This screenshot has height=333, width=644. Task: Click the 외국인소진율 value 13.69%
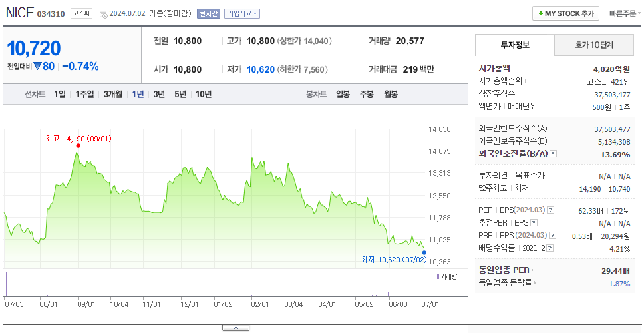pyautogui.click(x=617, y=154)
